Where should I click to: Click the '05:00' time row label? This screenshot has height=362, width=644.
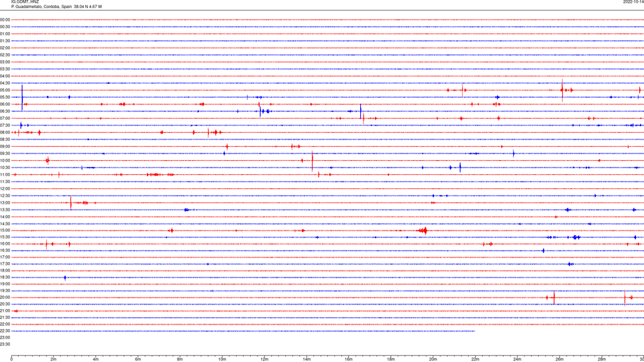tap(5, 90)
